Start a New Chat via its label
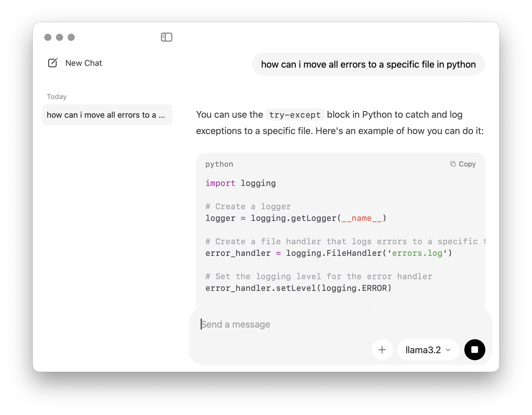 tap(83, 63)
